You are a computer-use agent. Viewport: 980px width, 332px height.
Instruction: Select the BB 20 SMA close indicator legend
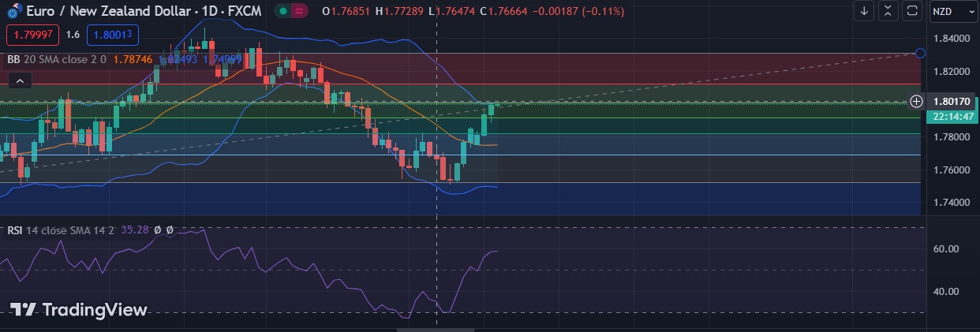click(57, 58)
